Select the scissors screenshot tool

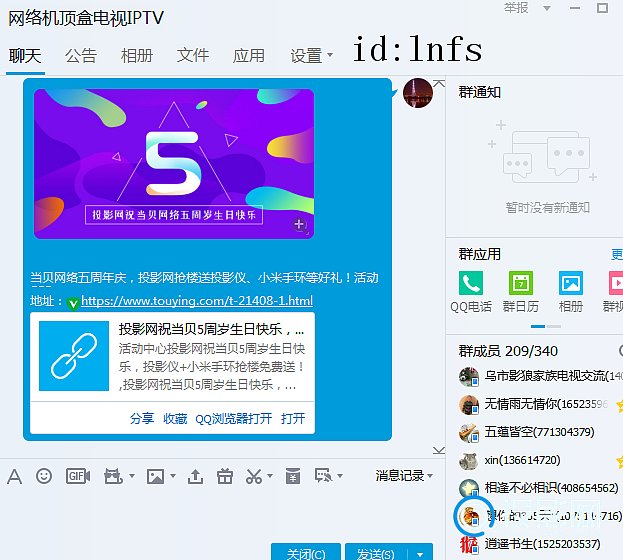click(x=254, y=476)
